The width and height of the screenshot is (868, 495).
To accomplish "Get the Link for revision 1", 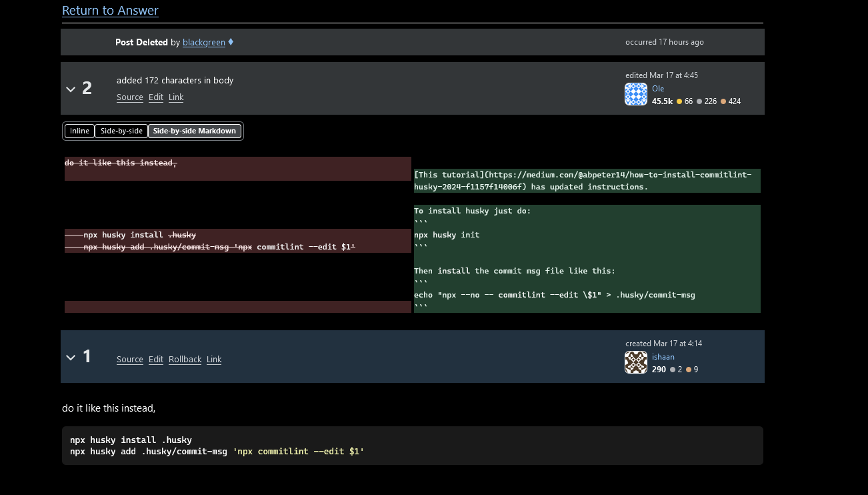I will [x=214, y=360].
